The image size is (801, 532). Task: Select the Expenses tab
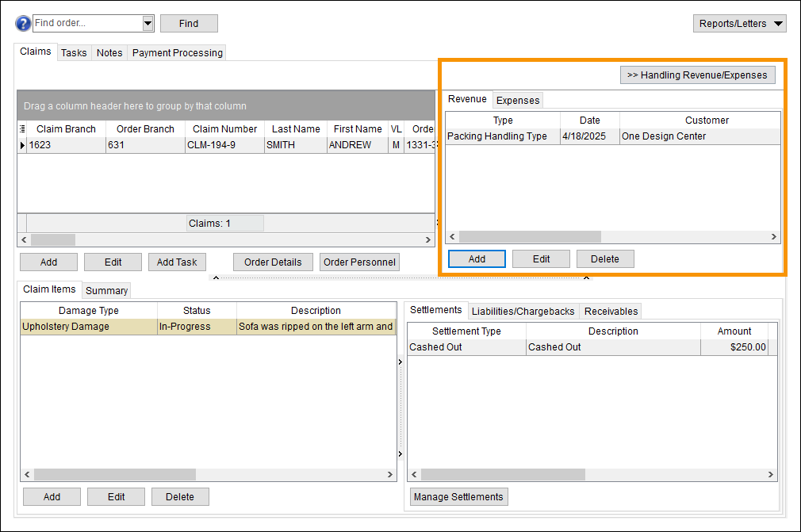518,100
